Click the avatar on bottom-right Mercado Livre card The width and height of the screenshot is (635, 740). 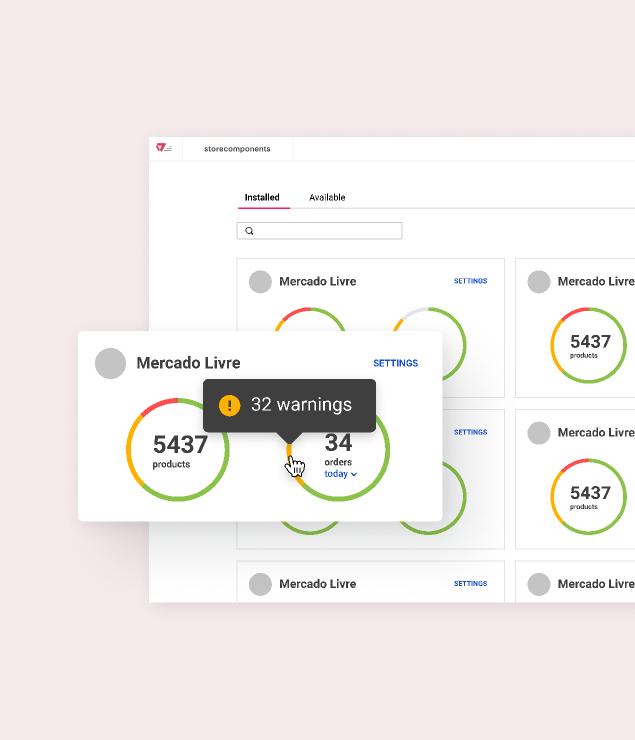[x=539, y=584]
